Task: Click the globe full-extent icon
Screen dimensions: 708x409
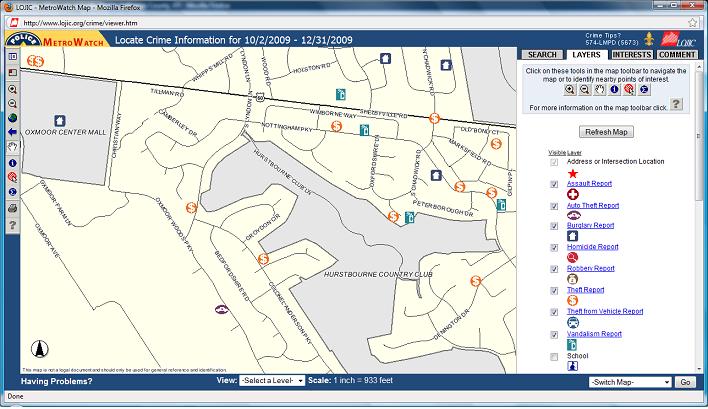Action: (x=12, y=117)
